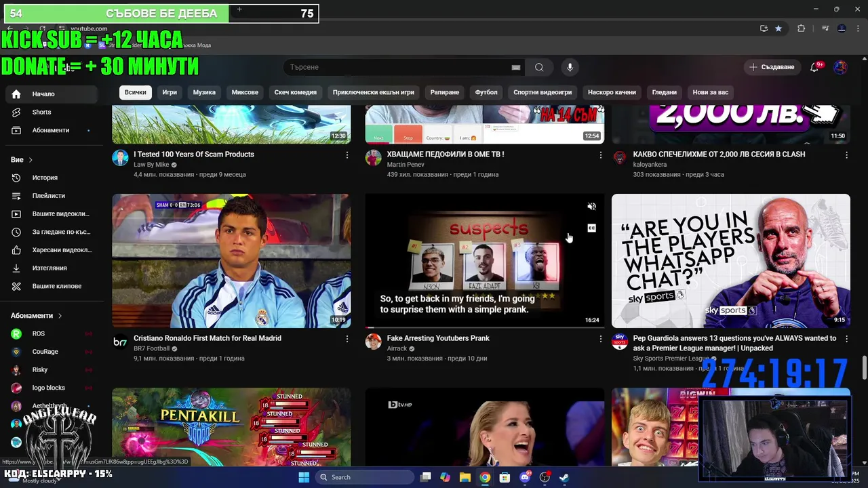Viewport: 868px width, 488px height.
Task: Open options for Fake Arresting Youtubers video
Action: tap(600, 339)
